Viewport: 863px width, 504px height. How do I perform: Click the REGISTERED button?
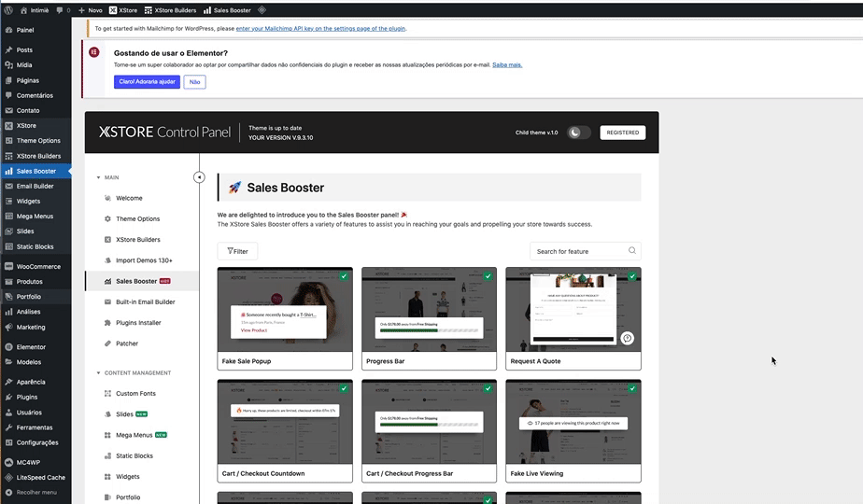[622, 133]
